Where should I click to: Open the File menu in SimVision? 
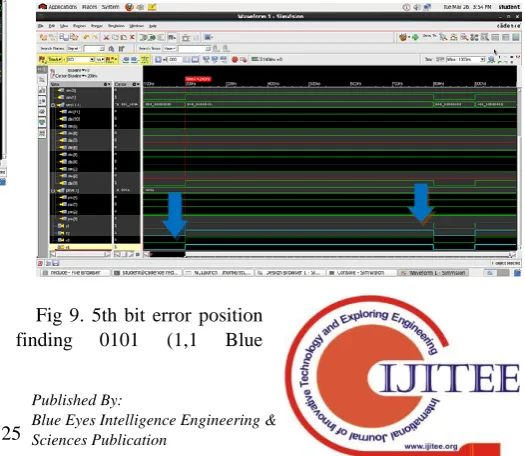click(x=41, y=26)
